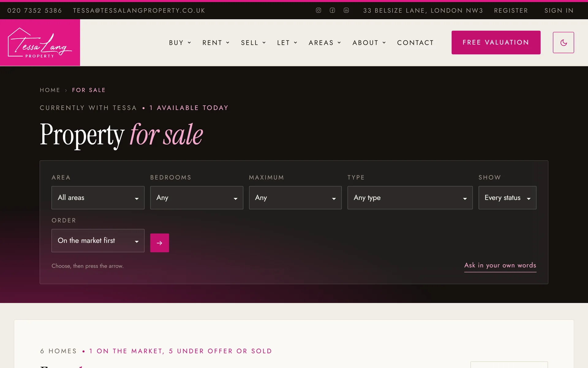This screenshot has height=368, width=588.
Task: Open the On the market first dropdown
Action: [x=98, y=241]
